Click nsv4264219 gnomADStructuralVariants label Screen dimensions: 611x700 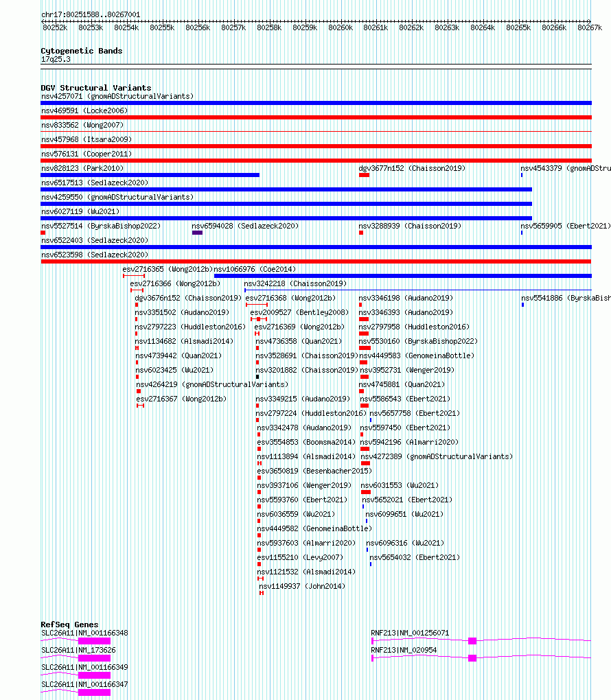tap(212, 384)
